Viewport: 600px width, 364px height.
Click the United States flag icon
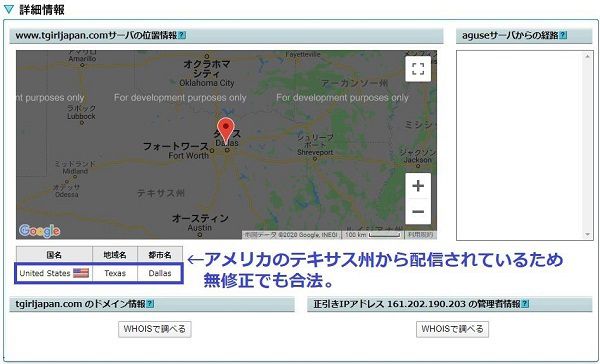pos(81,273)
